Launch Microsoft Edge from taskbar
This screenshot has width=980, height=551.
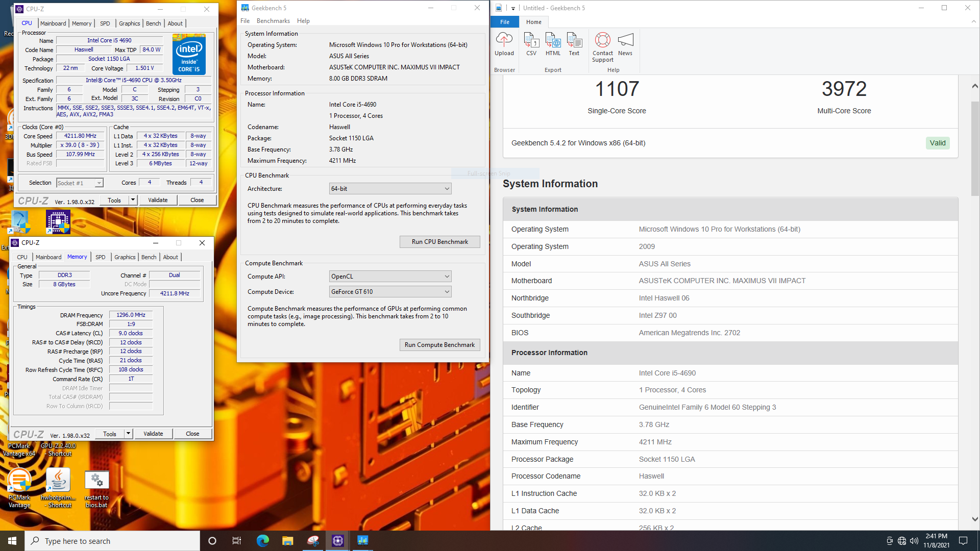(262, 541)
